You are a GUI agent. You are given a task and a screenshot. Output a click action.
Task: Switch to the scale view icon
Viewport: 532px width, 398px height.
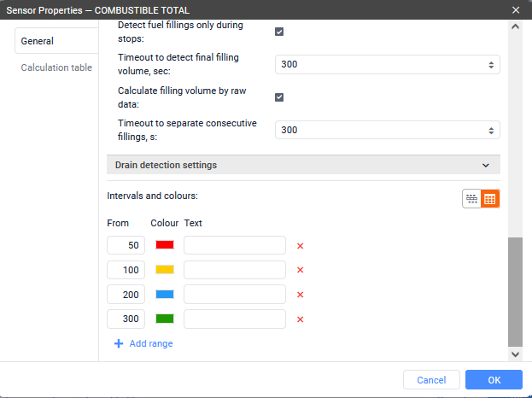(471, 199)
